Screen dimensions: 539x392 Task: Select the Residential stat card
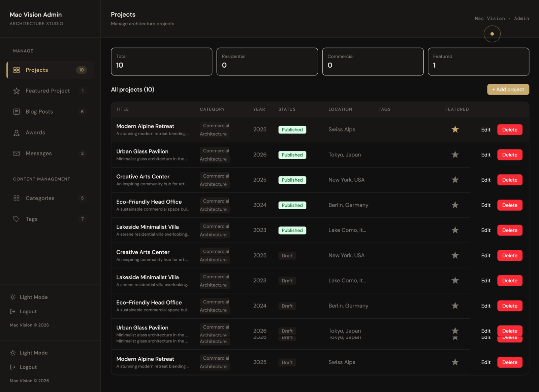[x=267, y=62]
